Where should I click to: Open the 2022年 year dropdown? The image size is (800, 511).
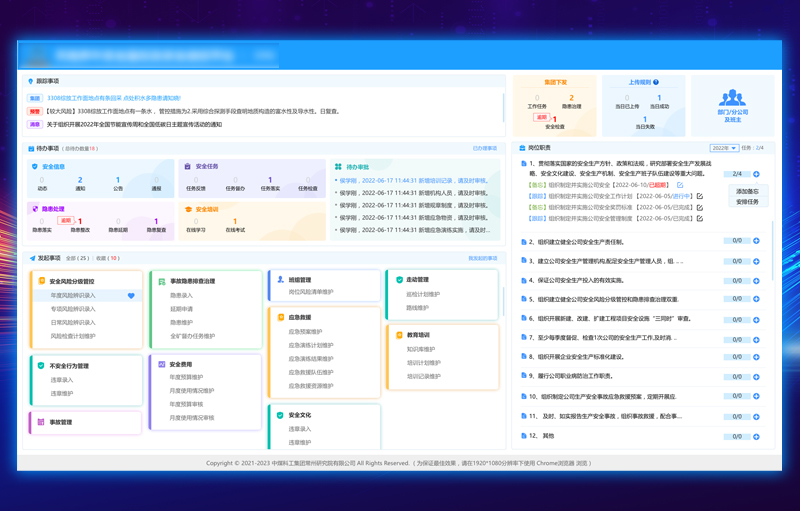[724, 148]
